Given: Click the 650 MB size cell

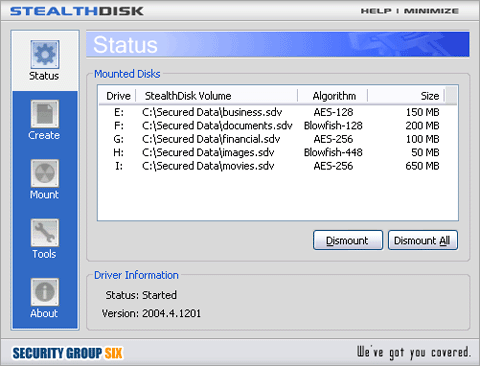Looking at the screenshot, I should (422, 166).
